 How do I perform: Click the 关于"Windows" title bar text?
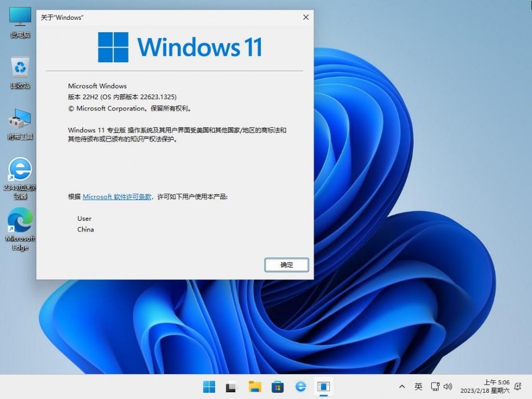point(62,18)
